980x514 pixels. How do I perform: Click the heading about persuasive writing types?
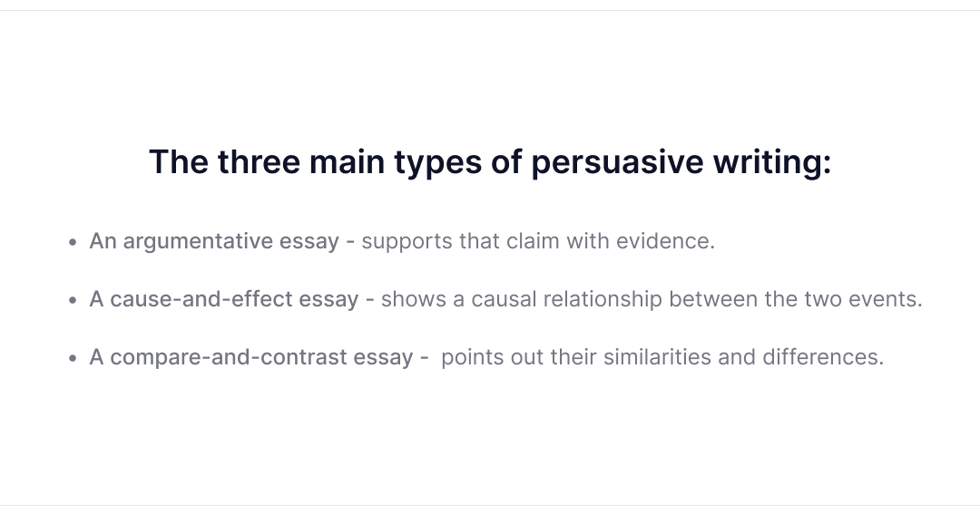(x=490, y=162)
